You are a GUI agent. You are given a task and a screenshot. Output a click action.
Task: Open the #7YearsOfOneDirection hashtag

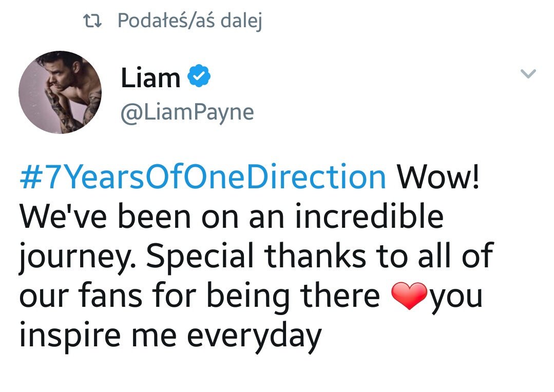click(x=203, y=177)
